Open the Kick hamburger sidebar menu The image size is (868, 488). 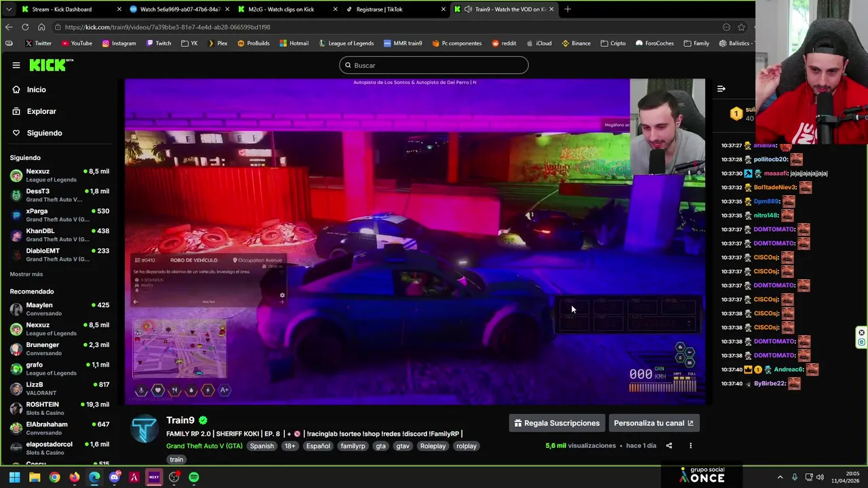coord(16,65)
